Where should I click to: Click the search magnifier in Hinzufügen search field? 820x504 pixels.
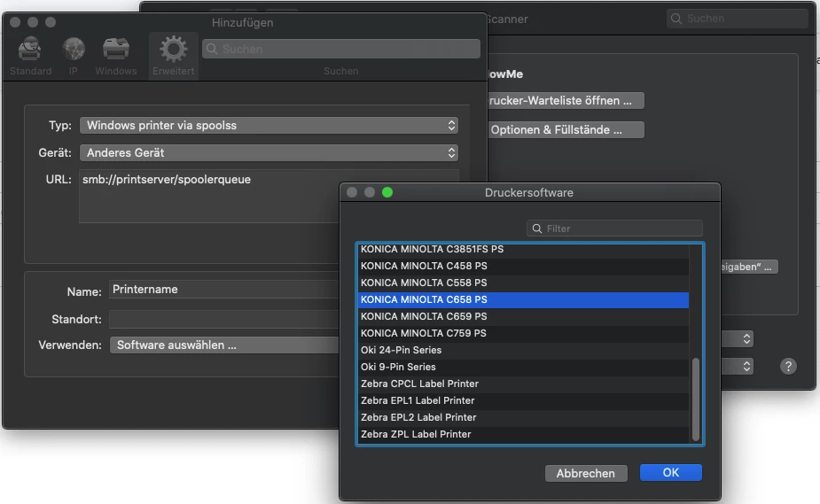pos(212,49)
